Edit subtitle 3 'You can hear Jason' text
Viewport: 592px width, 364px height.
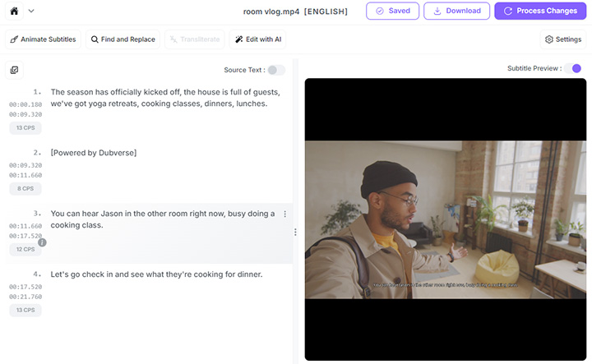[x=163, y=219]
